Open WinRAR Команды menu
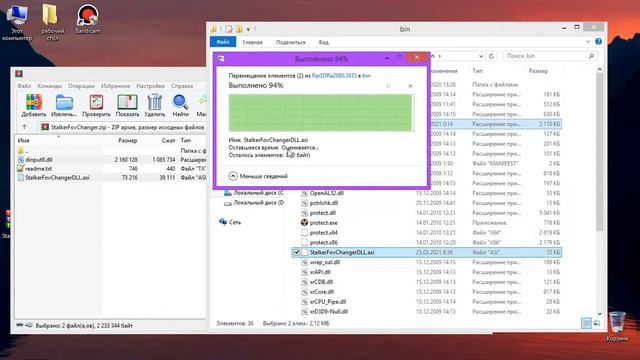This screenshot has height=360, width=640. [49, 86]
